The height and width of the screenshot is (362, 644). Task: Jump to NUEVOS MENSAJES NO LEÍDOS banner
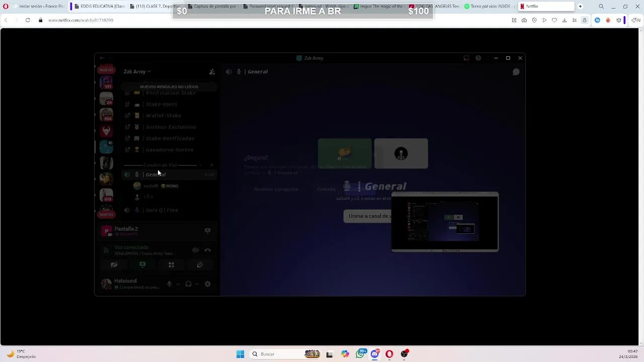click(x=169, y=87)
